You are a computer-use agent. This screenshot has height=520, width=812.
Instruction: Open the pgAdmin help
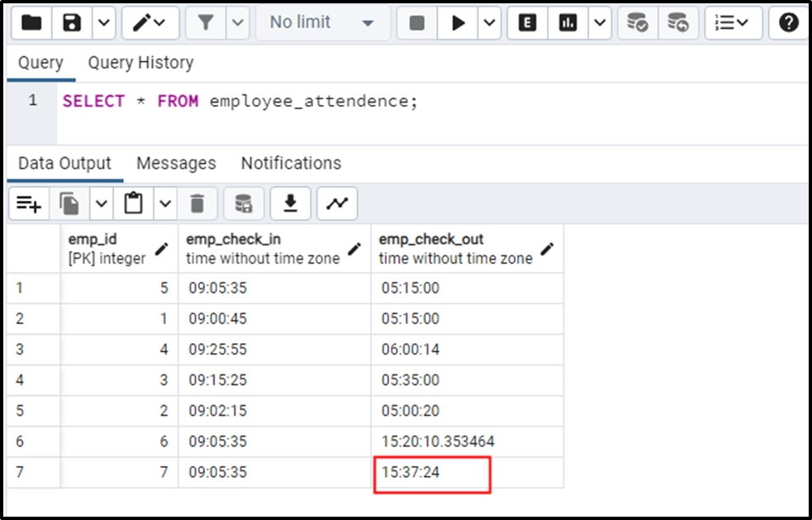[x=791, y=22]
